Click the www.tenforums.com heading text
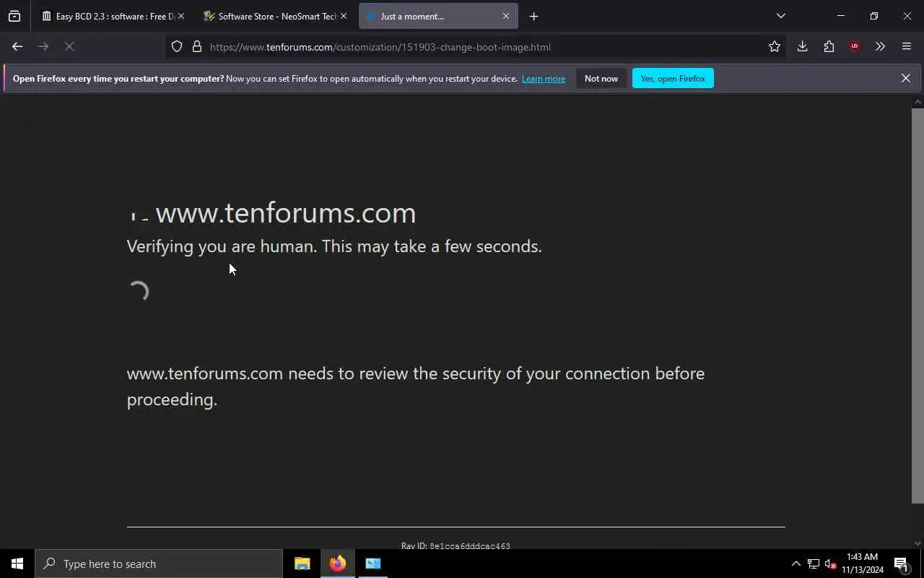The width and height of the screenshot is (924, 578). 285,212
